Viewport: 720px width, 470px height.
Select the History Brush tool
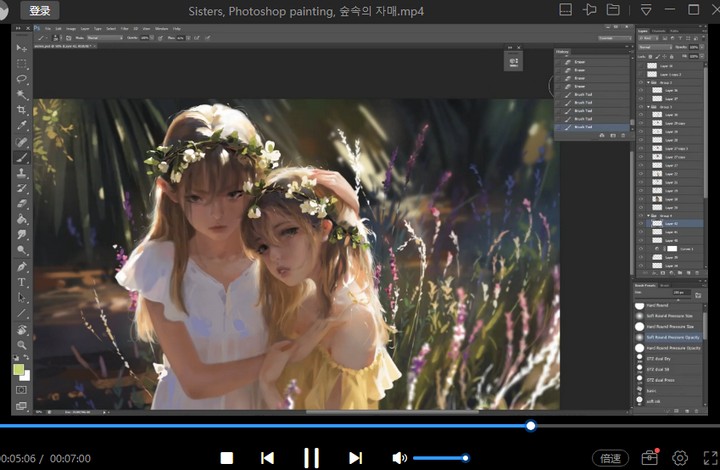21,188
